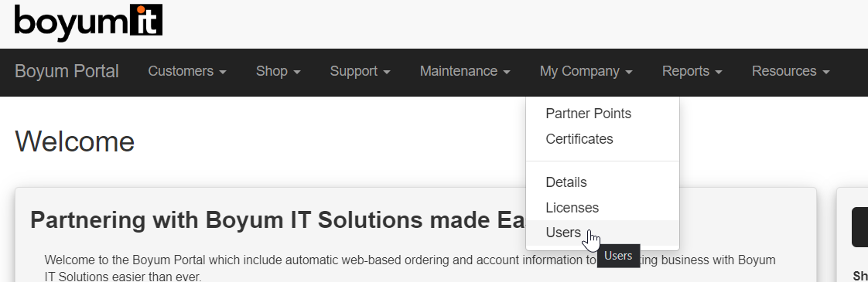Select Licenses in My Company menu
This screenshot has height=282, width=868.
603,207
